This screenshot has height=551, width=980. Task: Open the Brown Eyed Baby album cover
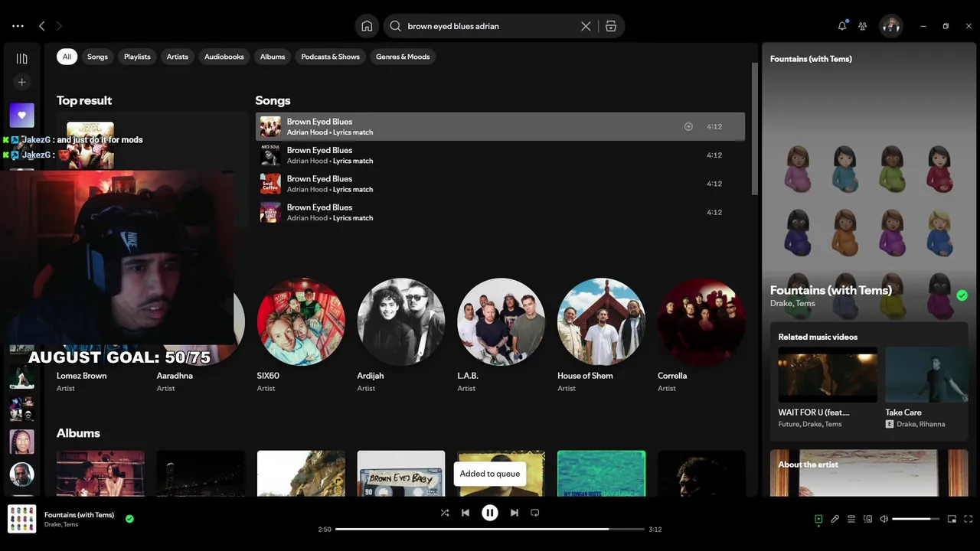(x=401, y=473)
